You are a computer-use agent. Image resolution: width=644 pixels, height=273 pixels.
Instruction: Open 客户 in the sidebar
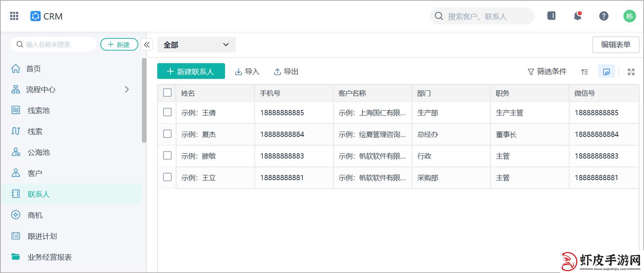coord(35,173)
